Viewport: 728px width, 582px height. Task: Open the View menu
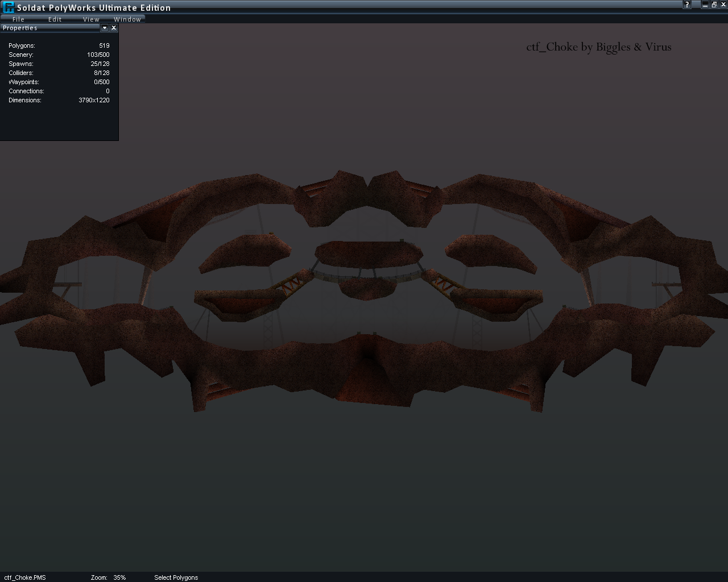[x=91, y=19]
